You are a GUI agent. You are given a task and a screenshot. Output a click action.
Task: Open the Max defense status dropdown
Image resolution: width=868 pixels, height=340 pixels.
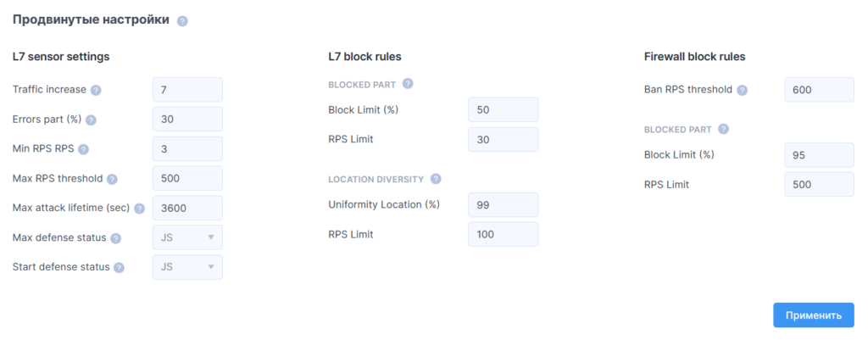(187, 237)
